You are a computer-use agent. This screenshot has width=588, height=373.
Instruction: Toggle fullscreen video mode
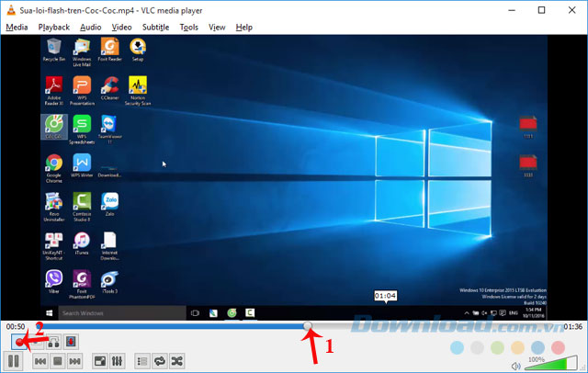tap(99, 362)
